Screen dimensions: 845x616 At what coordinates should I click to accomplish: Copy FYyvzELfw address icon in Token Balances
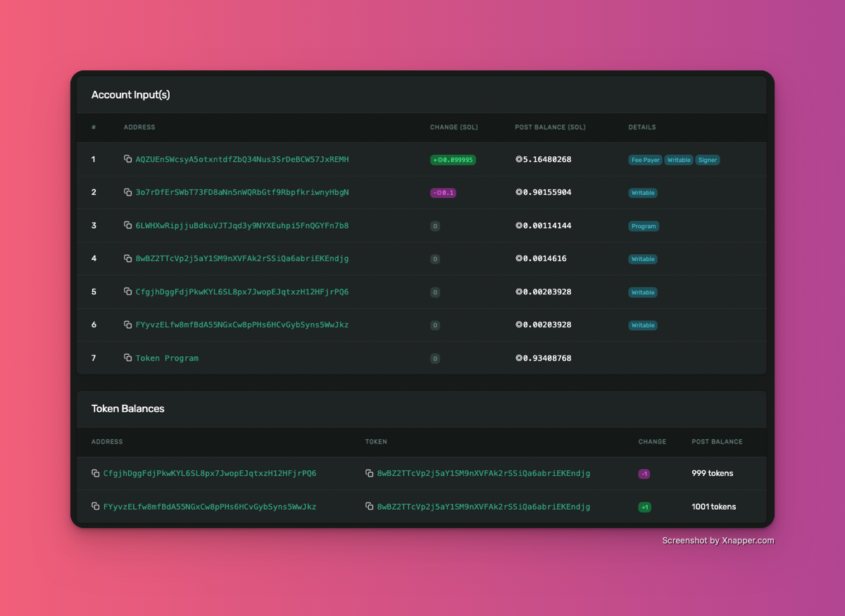[95, 506]
